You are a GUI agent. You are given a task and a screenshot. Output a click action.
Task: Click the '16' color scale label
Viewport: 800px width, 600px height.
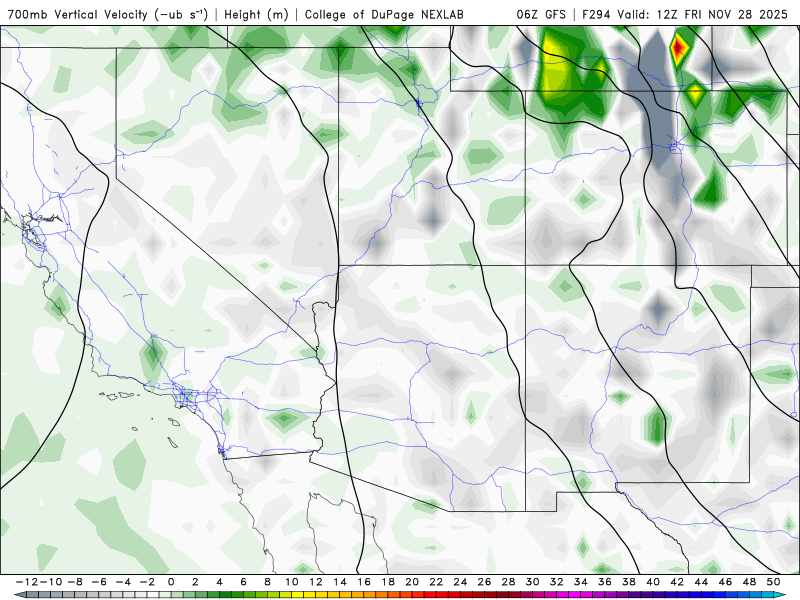point(364,582)
